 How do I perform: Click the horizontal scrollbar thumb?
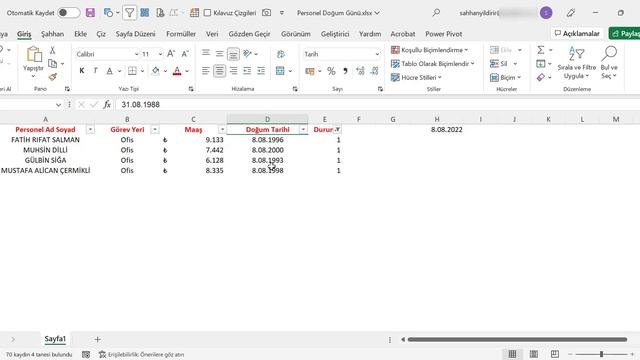517,339
